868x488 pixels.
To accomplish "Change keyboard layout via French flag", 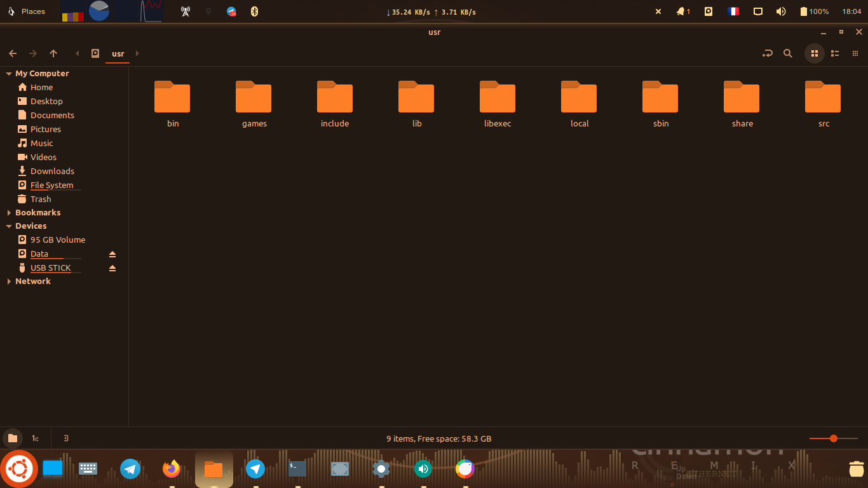I will (733, 11).
